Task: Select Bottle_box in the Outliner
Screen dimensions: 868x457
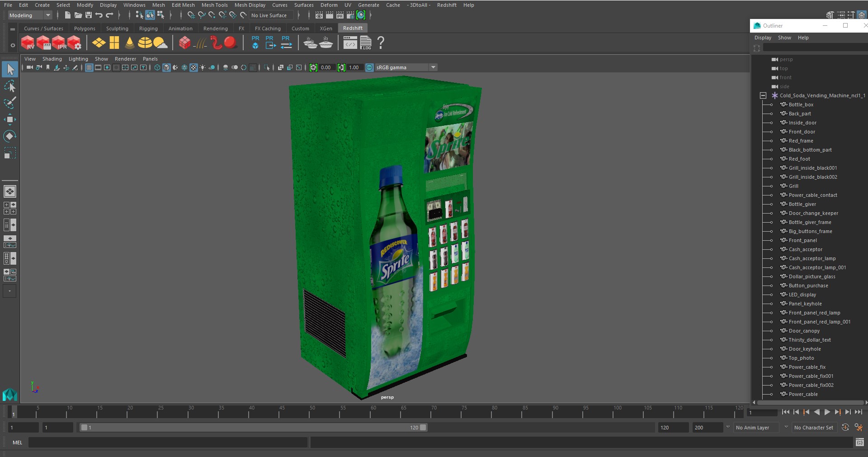Action: (x=801, y=105)
